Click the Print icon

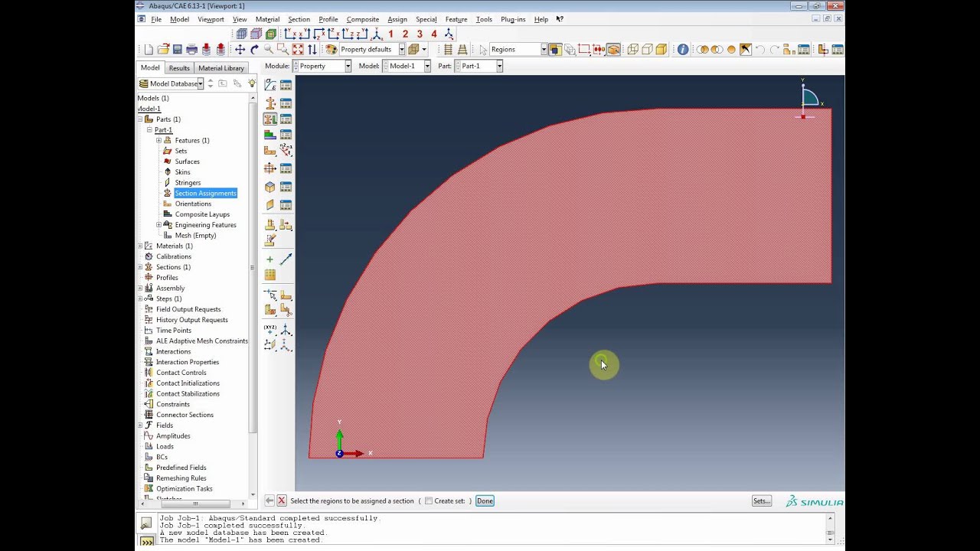191,50
